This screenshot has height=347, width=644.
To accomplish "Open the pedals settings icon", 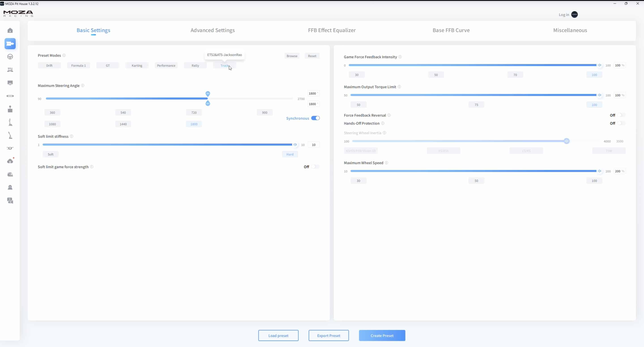I will point(10,70).
